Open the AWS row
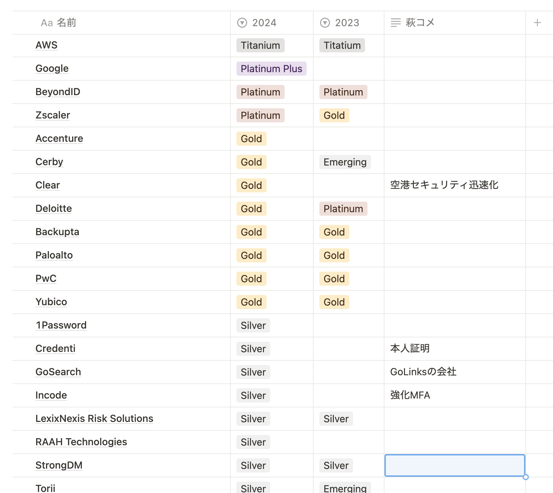 click(46, 45)
